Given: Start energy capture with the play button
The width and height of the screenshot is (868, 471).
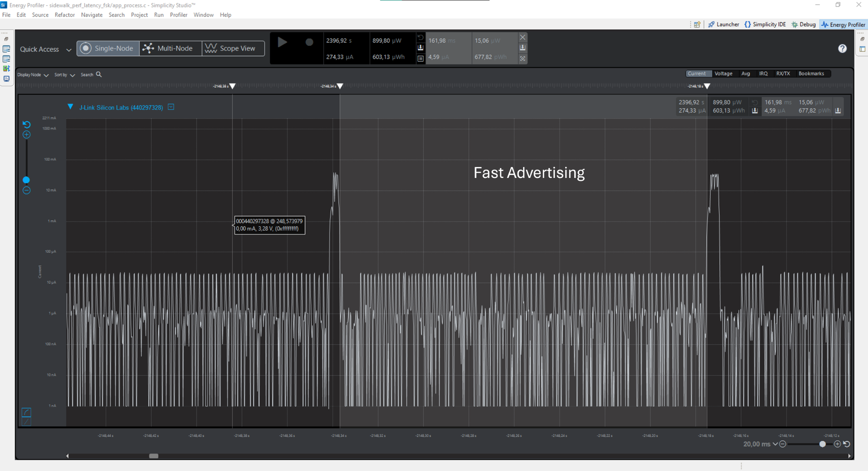Looking at the screenshot, I should point(282,42).
